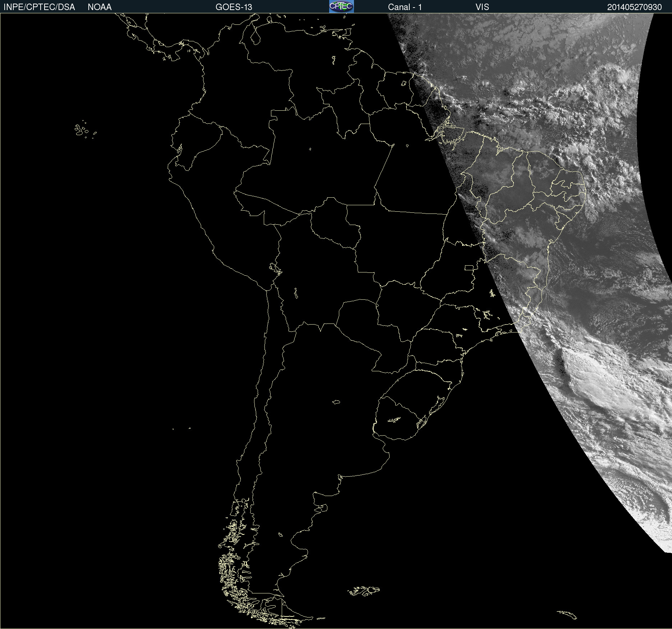This screenshot has height=629, width=672.
Task: Click the NOAA label in the header
Action: click(100, 7)
